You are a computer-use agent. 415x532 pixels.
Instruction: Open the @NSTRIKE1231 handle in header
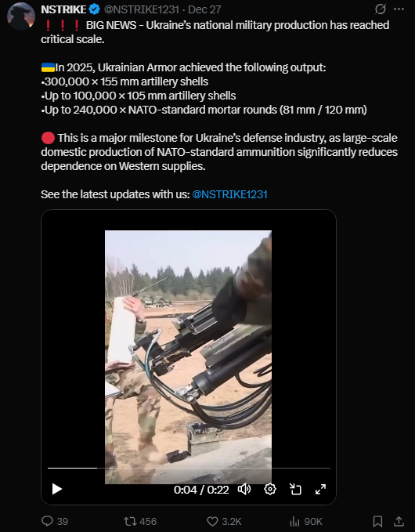click(142, 9)
